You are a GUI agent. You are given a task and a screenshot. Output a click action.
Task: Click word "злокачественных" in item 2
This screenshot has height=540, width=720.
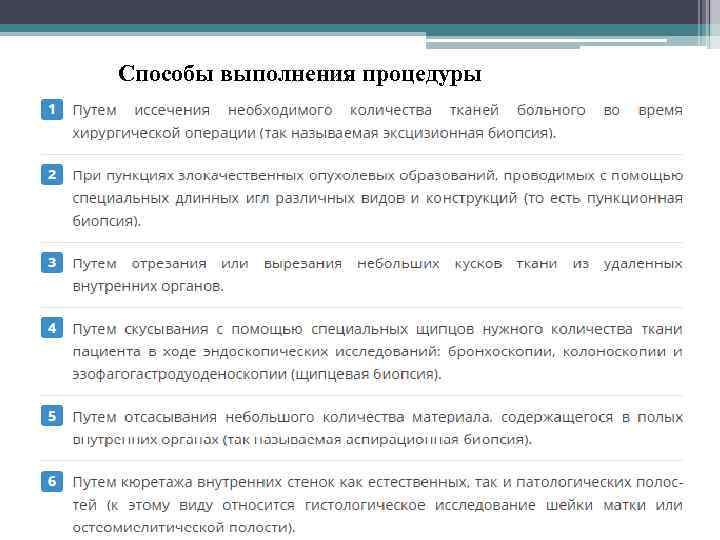(x=240, y=176)
